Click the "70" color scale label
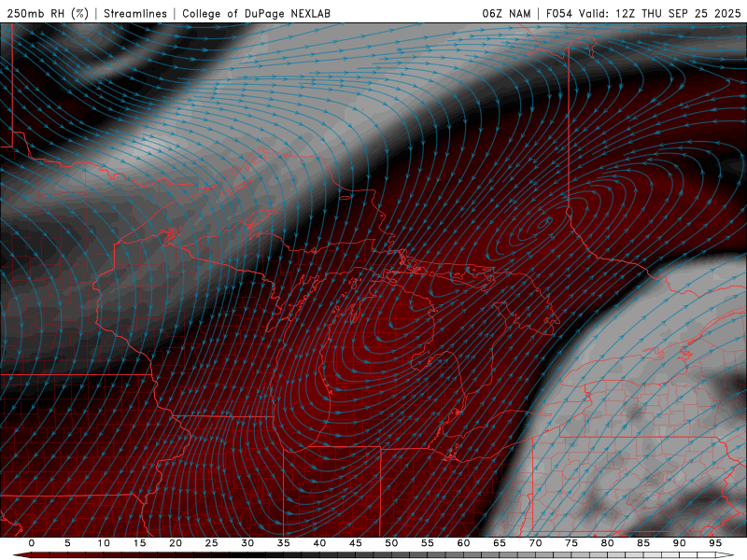747x560 pixels. tap(535, 543)
